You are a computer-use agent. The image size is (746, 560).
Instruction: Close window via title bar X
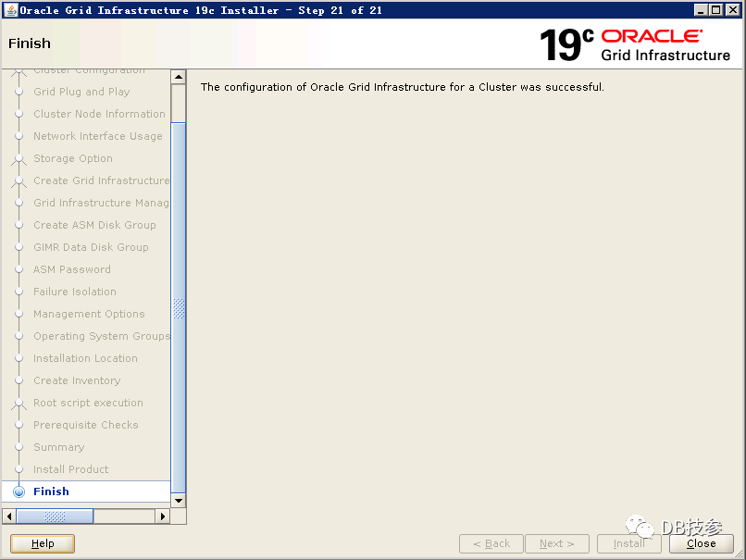[732, 9]
